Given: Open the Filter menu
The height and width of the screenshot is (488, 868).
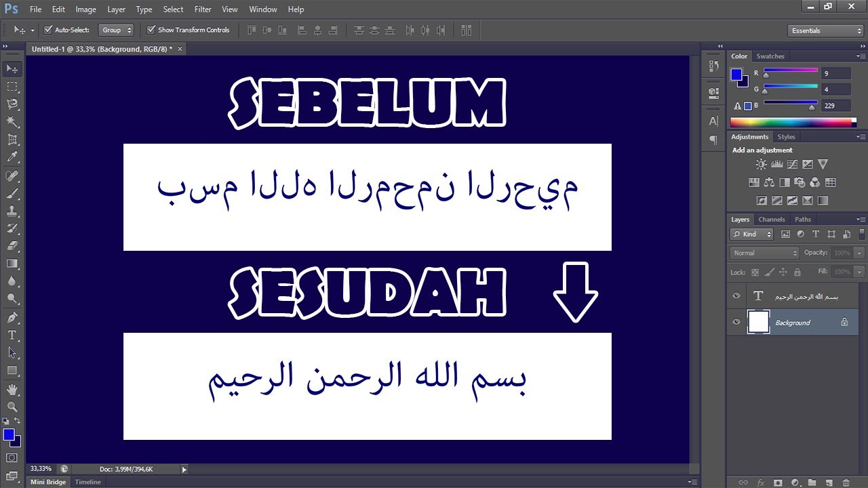Looking at the screenshot, I should (x=203, y=9).
